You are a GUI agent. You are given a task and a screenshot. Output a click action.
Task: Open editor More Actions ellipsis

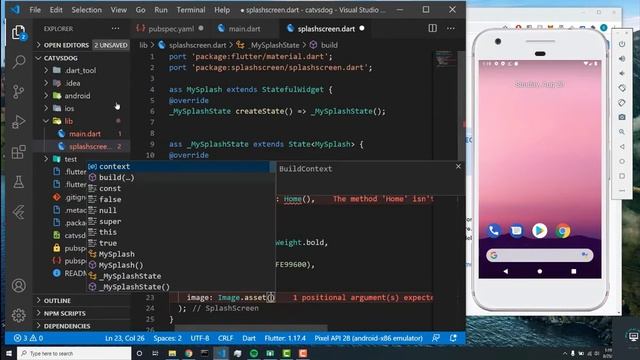tap(451, 28)
